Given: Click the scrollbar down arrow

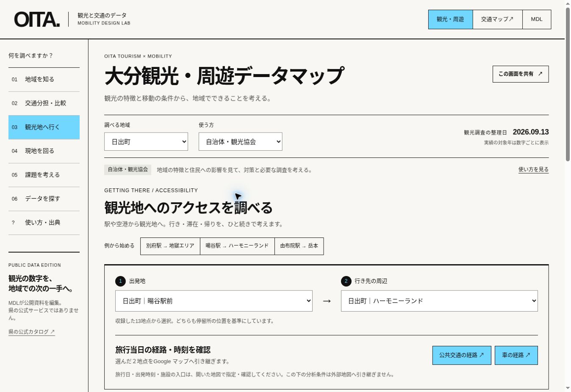Looking at the screenshot, I should pos(568,388).
